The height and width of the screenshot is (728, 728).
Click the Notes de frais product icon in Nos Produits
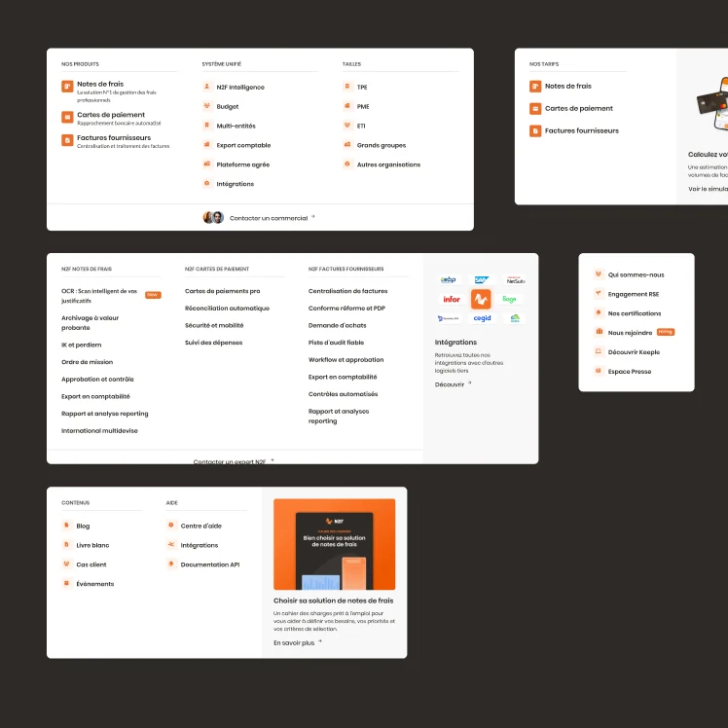pos(67,87)
